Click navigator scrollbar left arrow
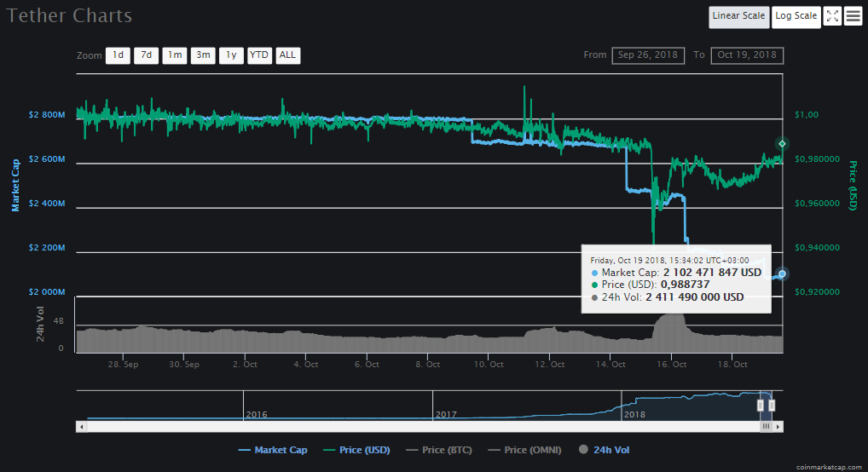This screenshot has height=472, width=868. 81,426
